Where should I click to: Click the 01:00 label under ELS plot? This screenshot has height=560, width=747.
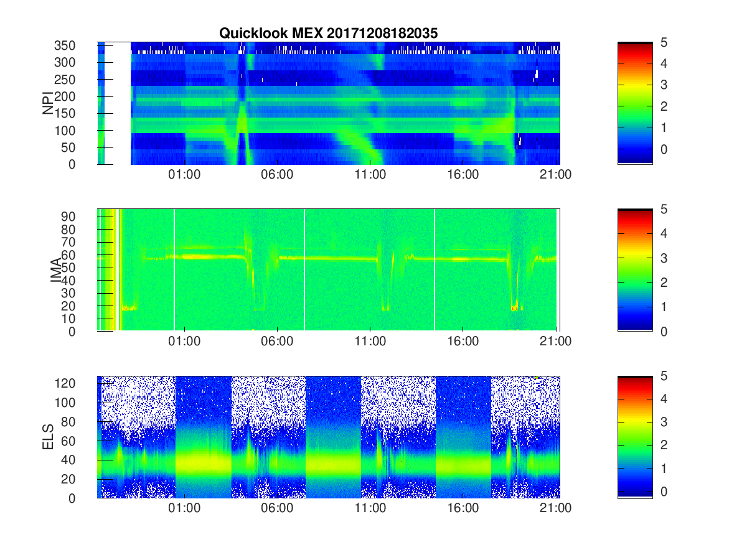[185, 508]
